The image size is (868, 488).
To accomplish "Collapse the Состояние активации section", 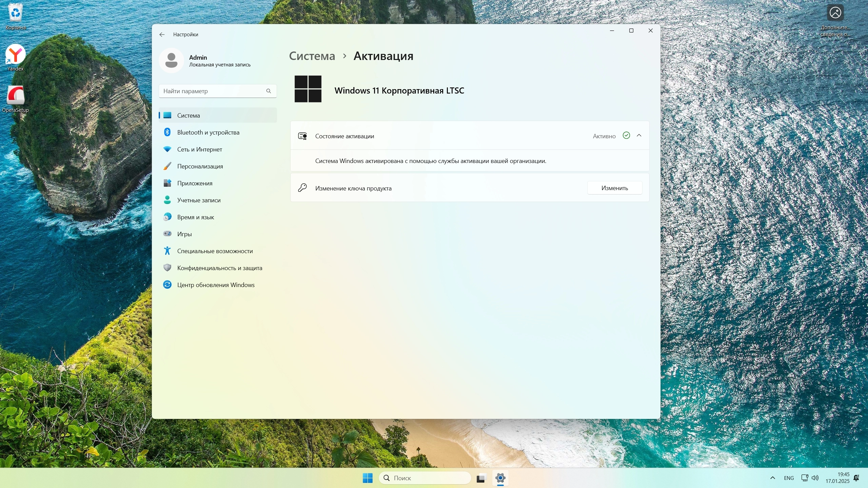I will point(639,136).
